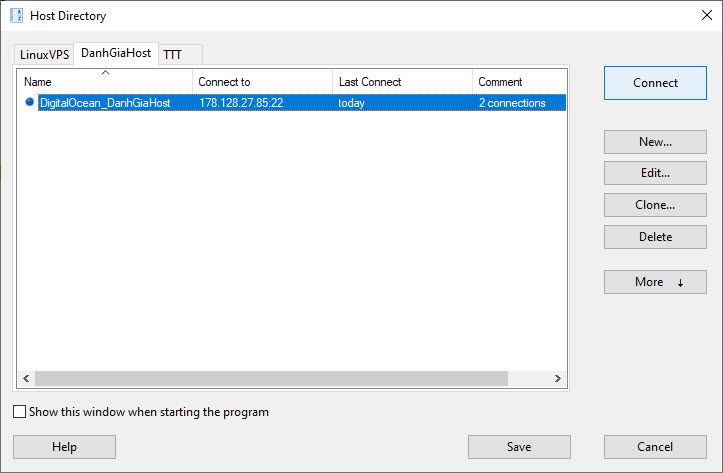Click the Connect to column header

pyautogui.click(x=262, y=82)
